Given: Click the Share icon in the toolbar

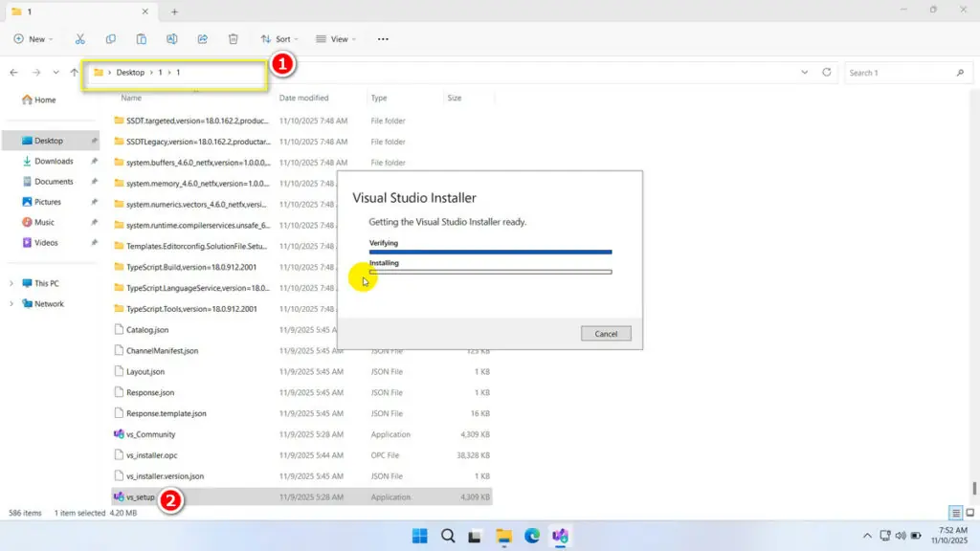Looking at the screenshot, I should 202,38.
